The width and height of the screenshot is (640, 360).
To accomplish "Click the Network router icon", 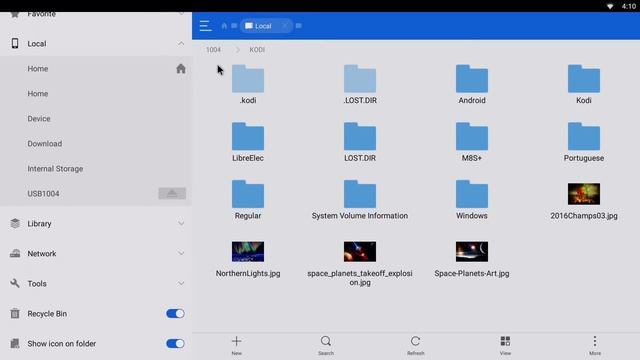I will point(15,253).
